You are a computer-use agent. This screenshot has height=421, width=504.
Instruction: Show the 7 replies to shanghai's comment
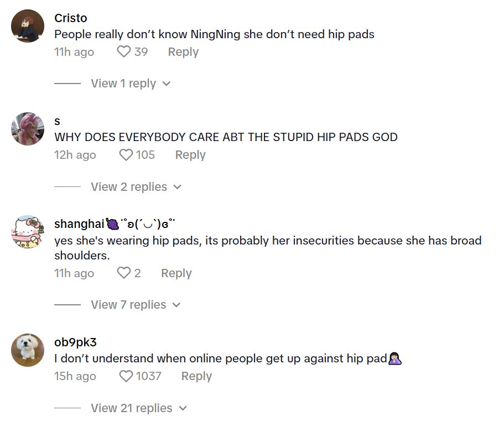(x=136, y=305)
